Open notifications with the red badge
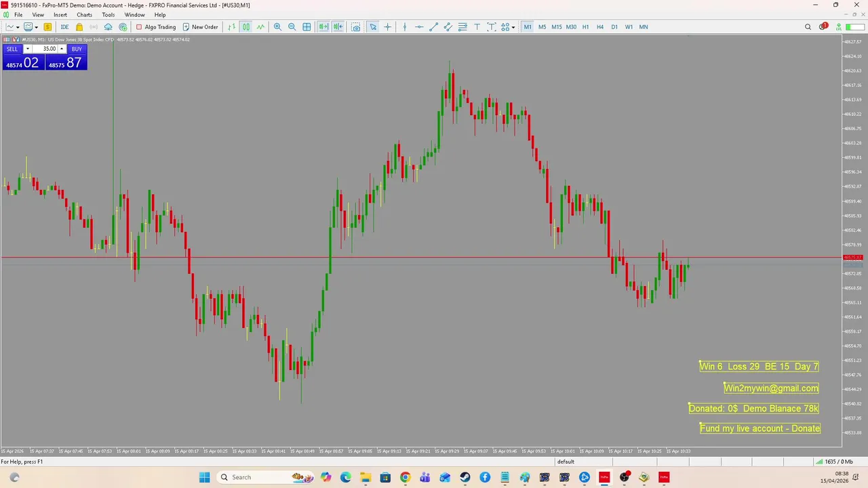This screenshot has width=868, height=488. pos(823,27)
